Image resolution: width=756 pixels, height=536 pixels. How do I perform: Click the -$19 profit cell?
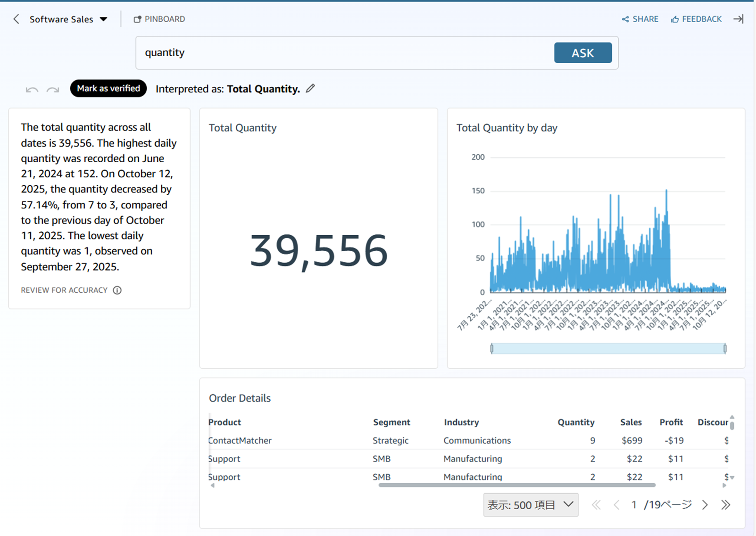[674, 440]
